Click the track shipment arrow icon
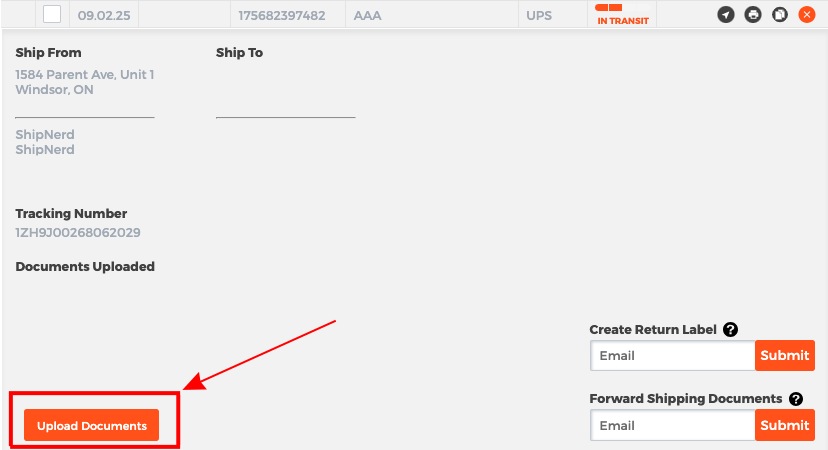The height and width of the screenshot is (450, 828). pyautogui.click(x=726, y=15)
